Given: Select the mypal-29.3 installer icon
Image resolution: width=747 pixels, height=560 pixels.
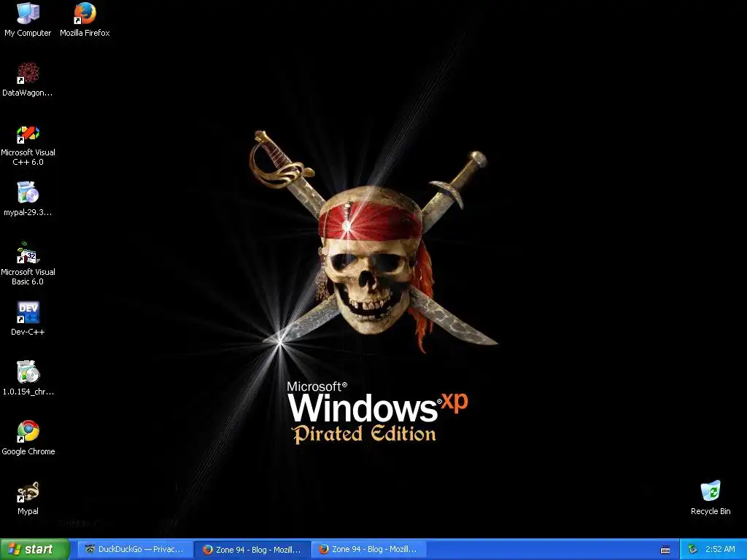Looking at the screenshot, I should [x=28, y=199].
